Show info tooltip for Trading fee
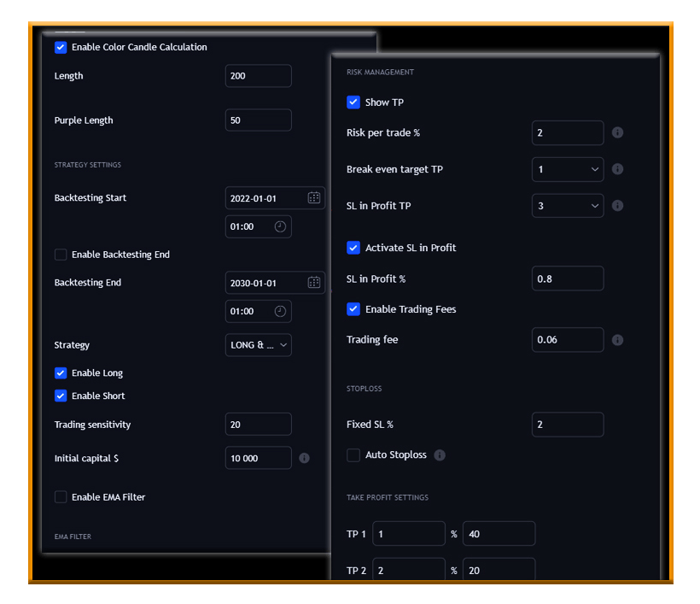Screen dimensions: 700x604 pos(617,340)
